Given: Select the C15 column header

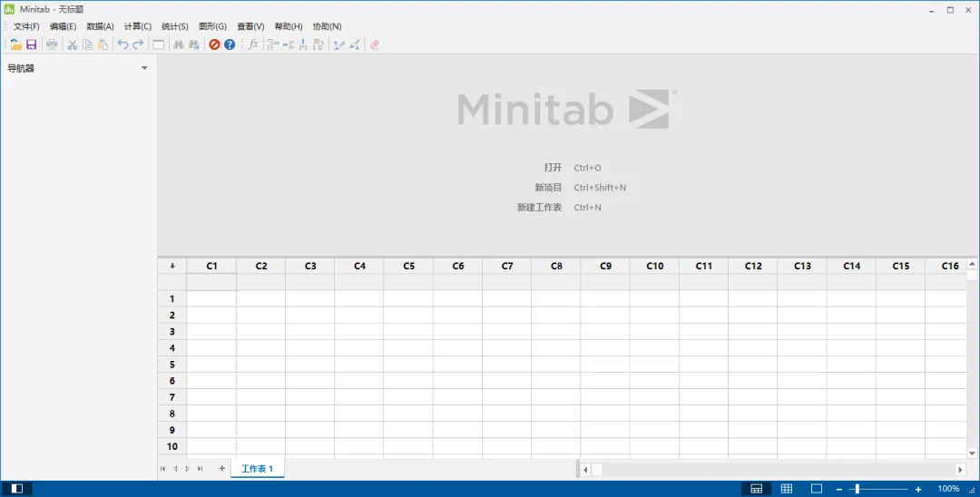Looking at the screenshot, I should click(901, 266).
